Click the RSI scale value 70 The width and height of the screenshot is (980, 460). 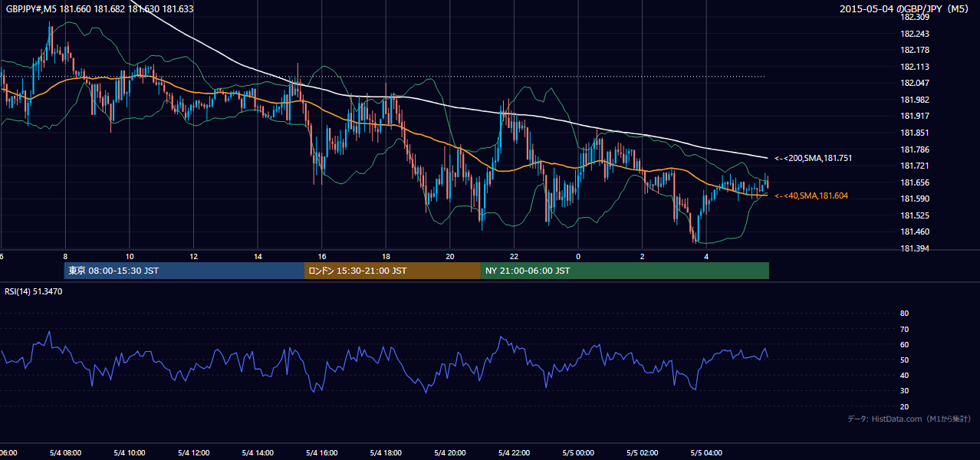pos(904,329)
